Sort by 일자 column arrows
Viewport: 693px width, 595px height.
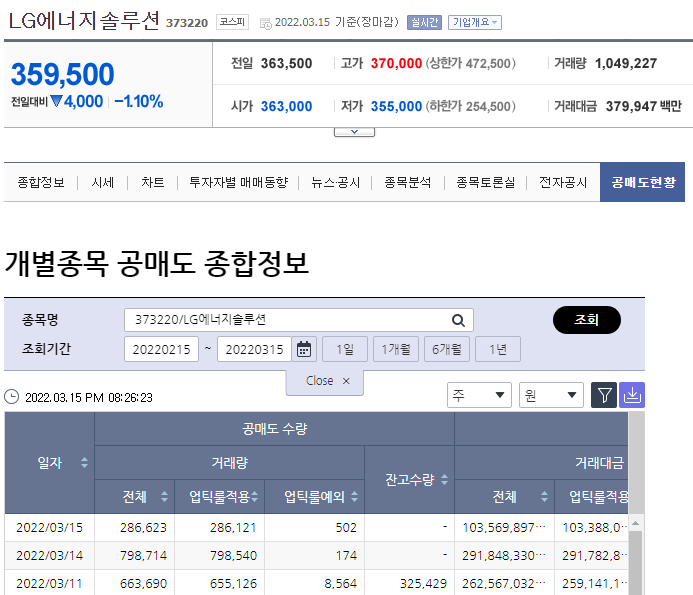(x=84, y=463)
